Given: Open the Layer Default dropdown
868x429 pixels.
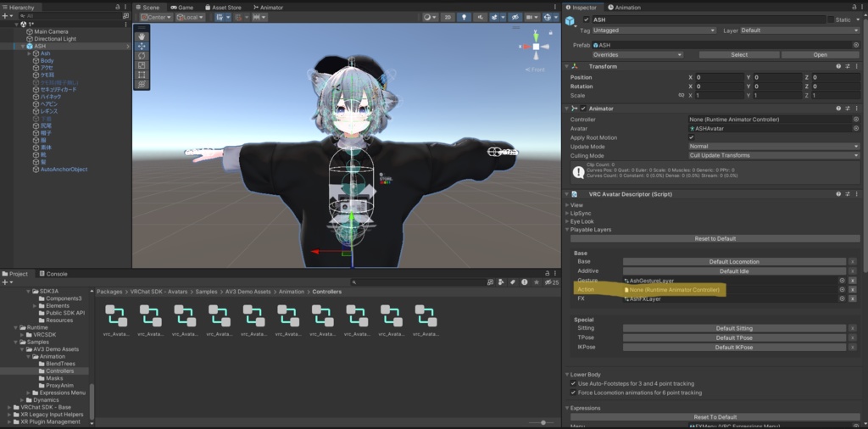Looking at the screenshot, I should [800, 31].
